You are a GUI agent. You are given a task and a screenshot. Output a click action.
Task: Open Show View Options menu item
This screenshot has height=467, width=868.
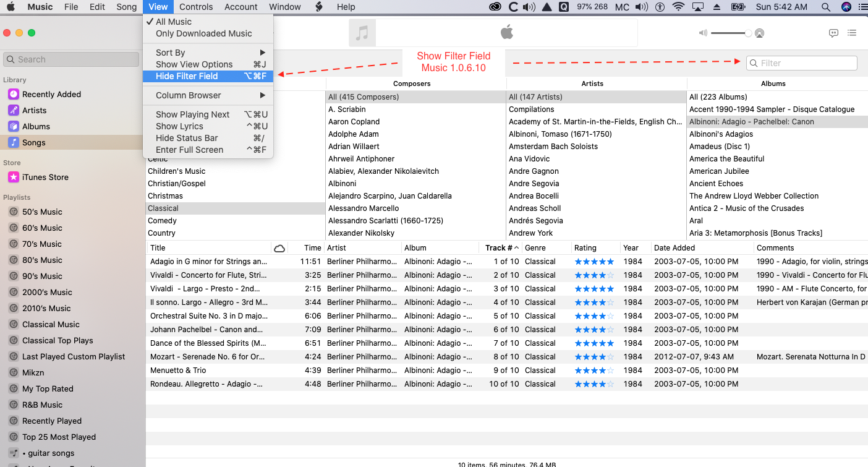pos(208,64)
